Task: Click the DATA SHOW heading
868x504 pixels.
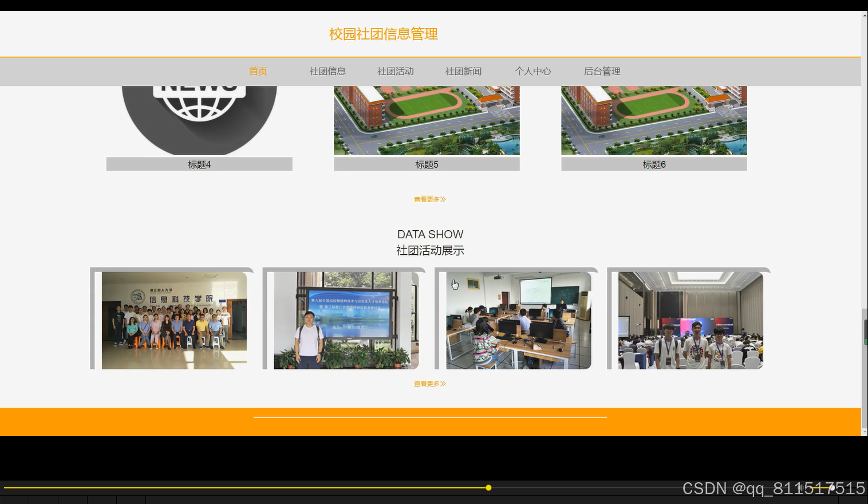Action: point(430,234)
